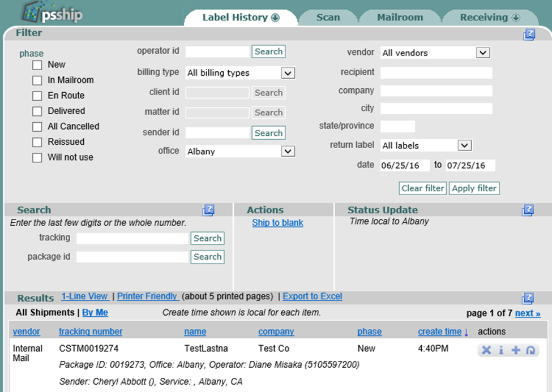
Task: Click the start date field 06/25/16
Action: click(405, 165)
